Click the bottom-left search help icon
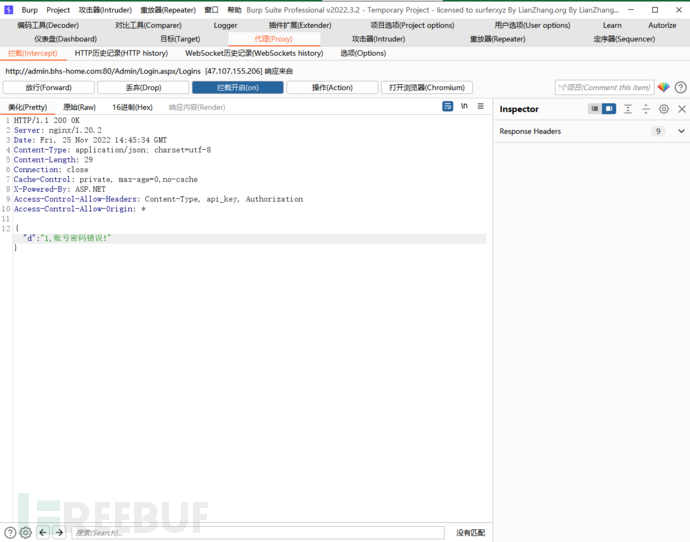 [10, 533]
